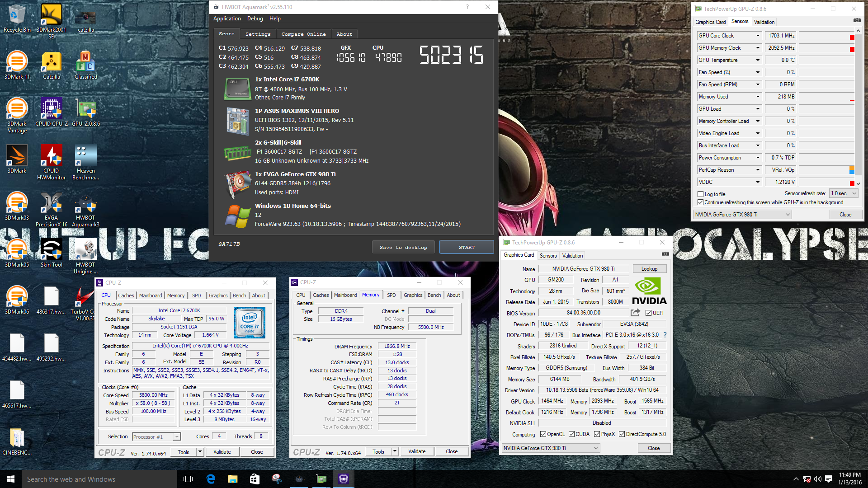
Task: Open the Classified desktop icon
Action: point(86,65)
